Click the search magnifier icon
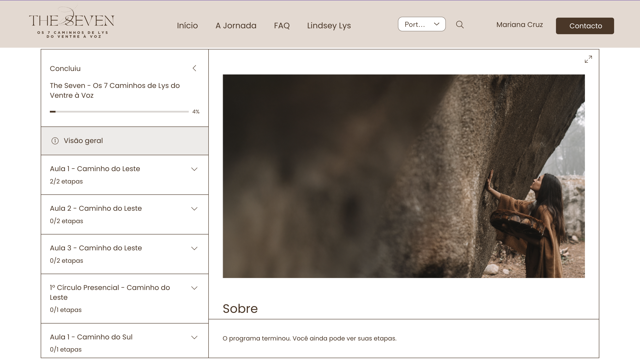This screenshot has height=364, width=640. [460, 25]
